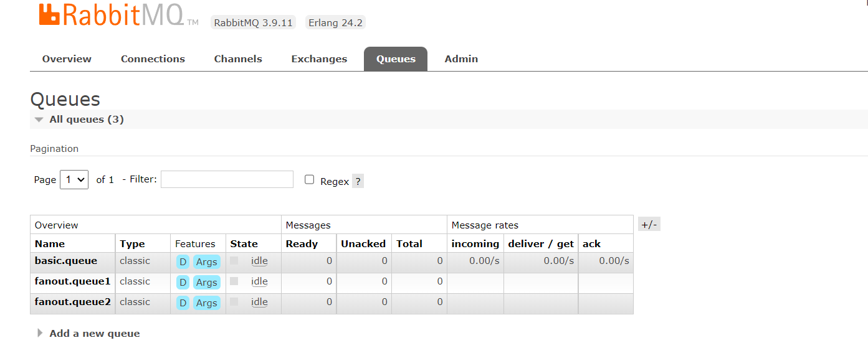Click the Args badge for fanout.queue1
Image resolution: width=868 pixels, height=348 pixels.
pyautogui.click(x=206, y=283)
